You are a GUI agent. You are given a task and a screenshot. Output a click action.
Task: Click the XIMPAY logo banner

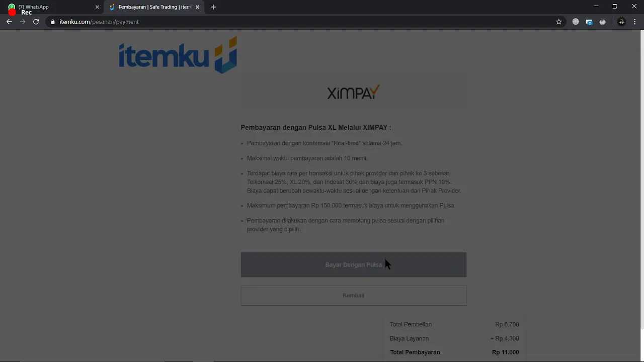[x=354, y=92]
